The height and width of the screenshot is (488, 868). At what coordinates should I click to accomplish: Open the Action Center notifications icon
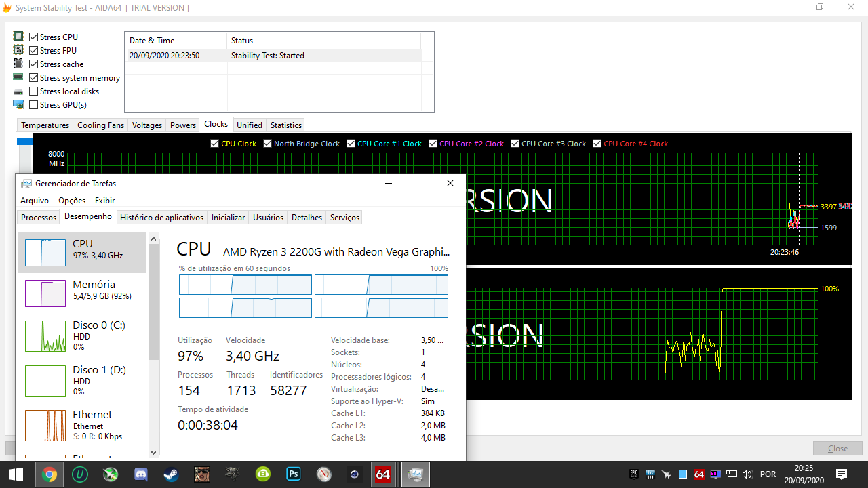click(x=842, y=474)
